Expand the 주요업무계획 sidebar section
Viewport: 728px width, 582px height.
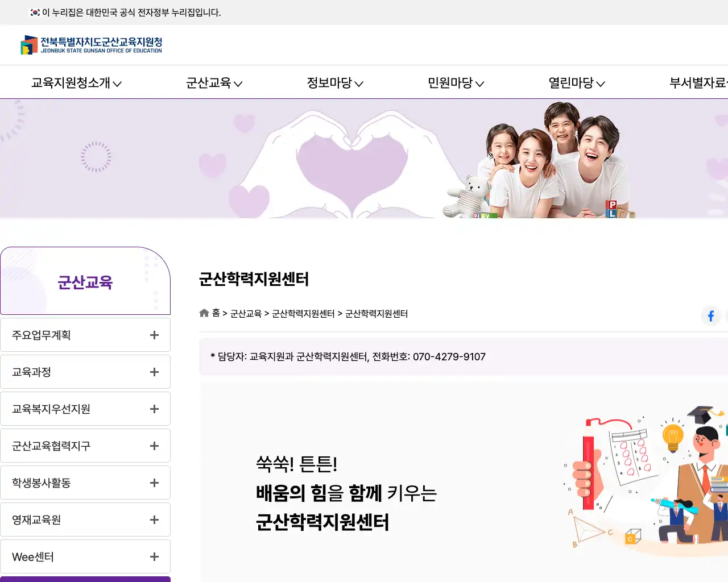tap(154, 334)
